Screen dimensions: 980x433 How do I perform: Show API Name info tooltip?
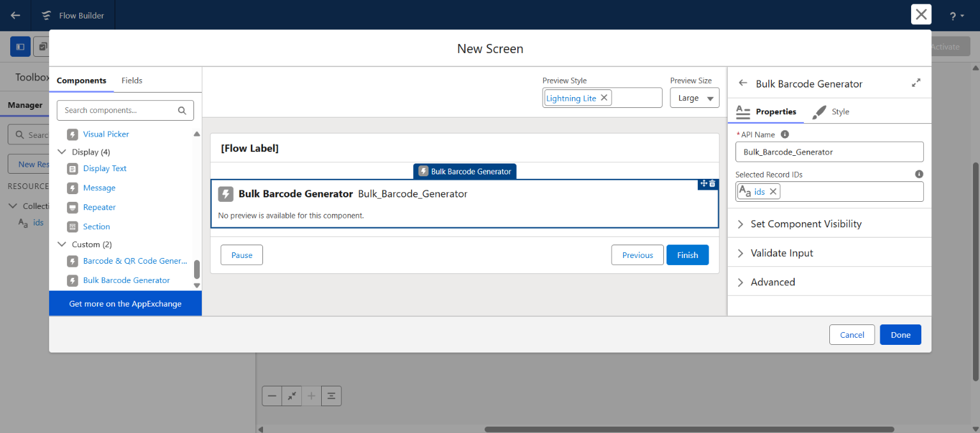click(785, 135)
